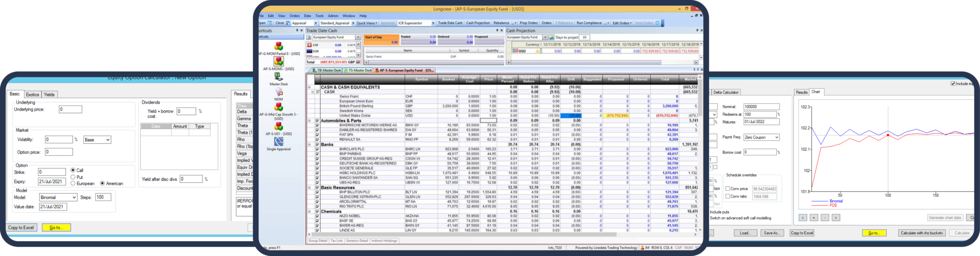Open Tools menu

click(319, 16)
